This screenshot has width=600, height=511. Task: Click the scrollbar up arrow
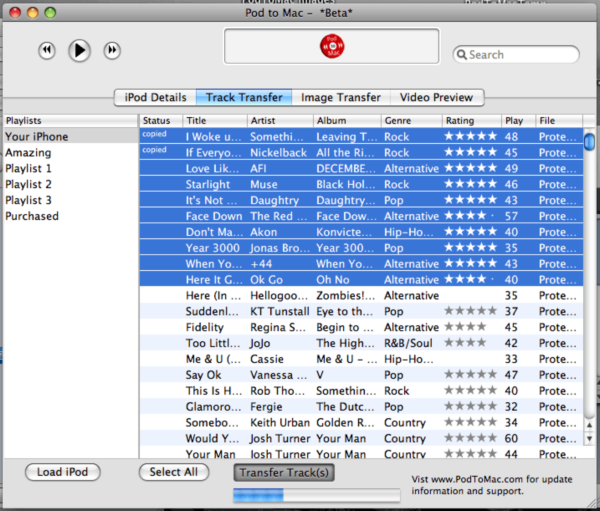589,425
